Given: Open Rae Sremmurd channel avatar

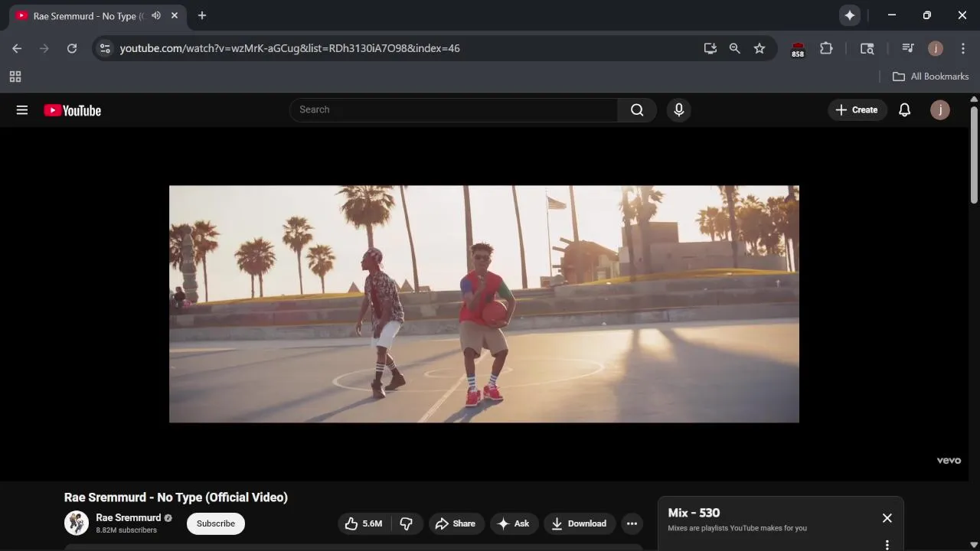Looking at the screenshot, I should pyautogui.click(x=77, y=523).
